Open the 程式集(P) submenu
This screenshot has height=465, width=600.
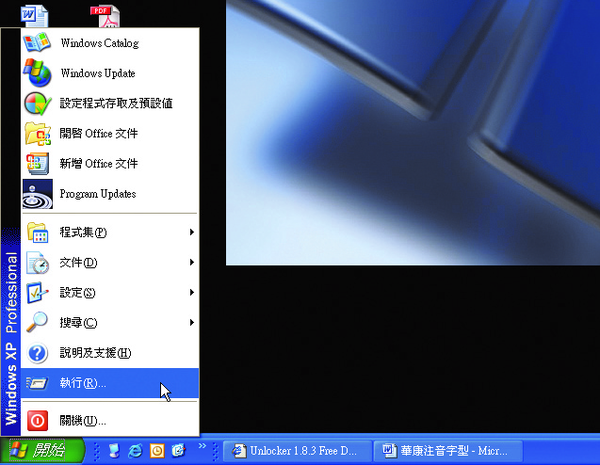[110, 232]
